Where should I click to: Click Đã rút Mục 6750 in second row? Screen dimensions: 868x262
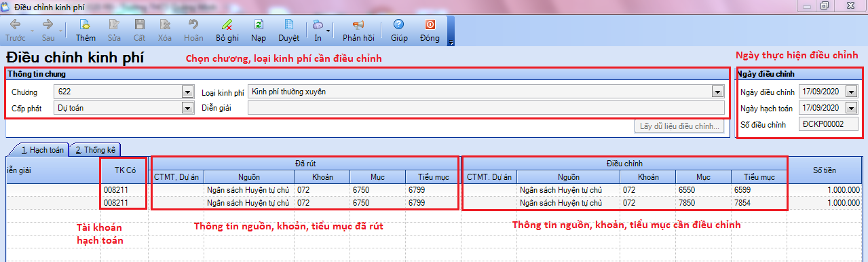pyautogui.click(x=378, y=202)
